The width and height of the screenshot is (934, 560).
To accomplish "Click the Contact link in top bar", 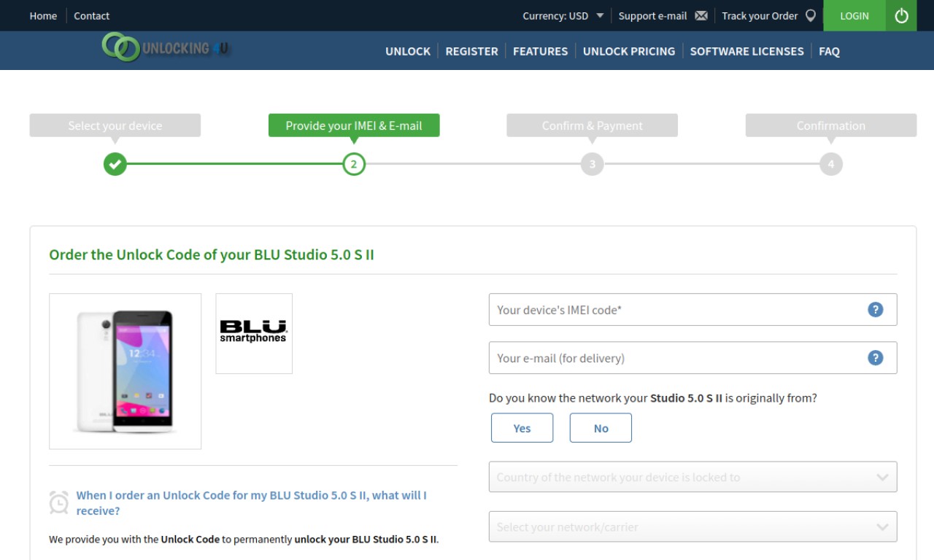I will 92,15.
